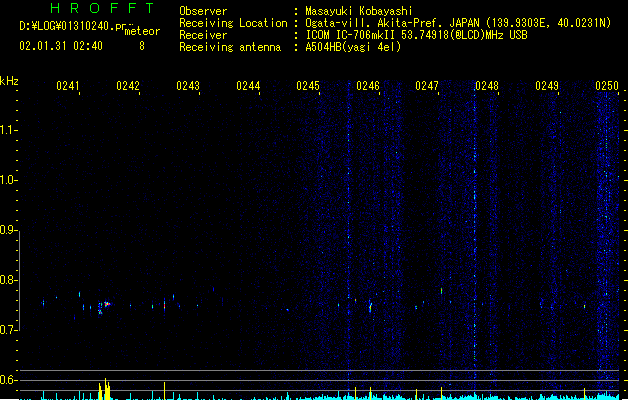
Task: Click the date stamp 02.01.31 02:40
Action: pos(61,46)
